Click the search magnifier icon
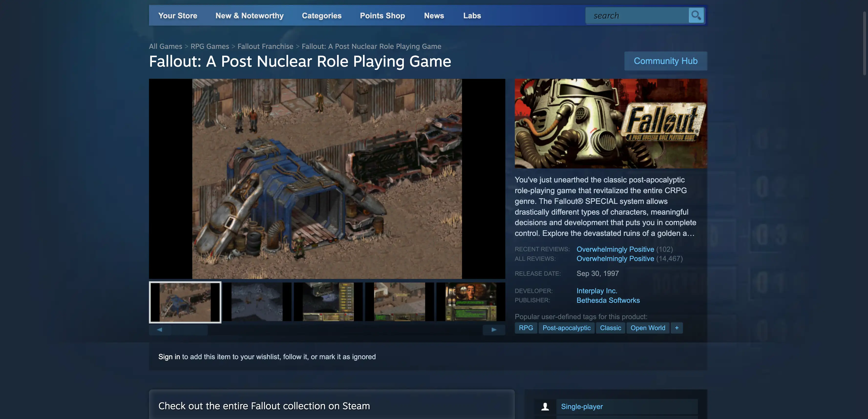This screenshot has width=868, height=419. pyautogui.click(x=696, y=15)
